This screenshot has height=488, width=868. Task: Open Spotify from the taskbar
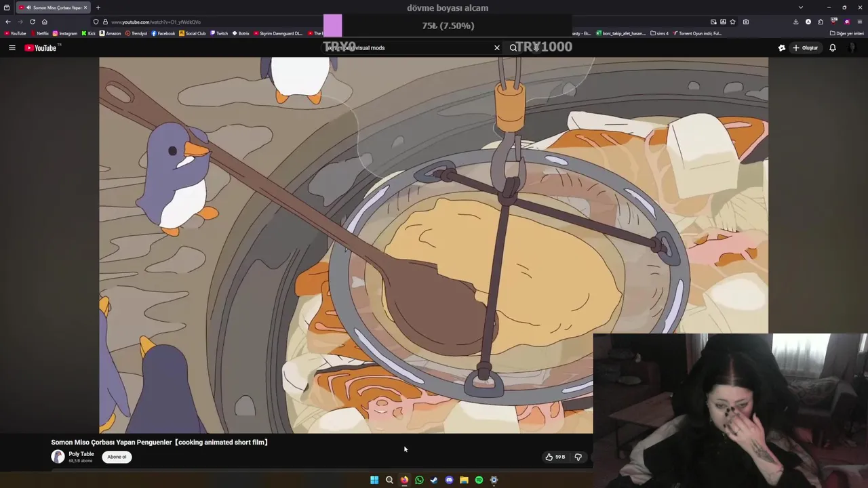(479, 480)
